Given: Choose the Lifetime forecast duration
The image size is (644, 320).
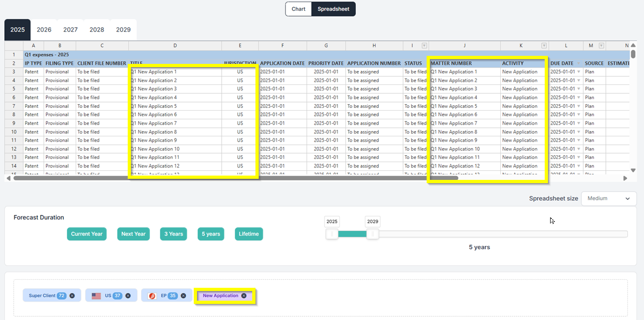Looking at the screenshot, I should click(248, 234).
